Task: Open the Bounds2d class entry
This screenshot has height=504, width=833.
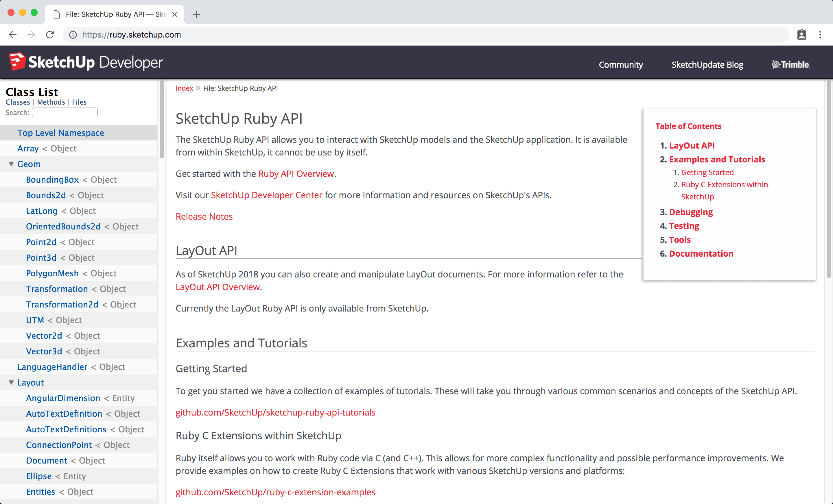Action: 46,195
